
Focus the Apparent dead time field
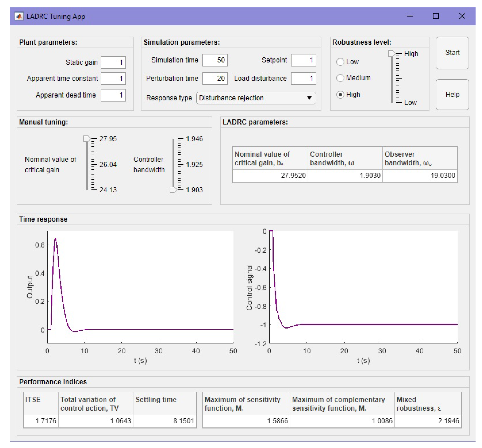(113, 95)
